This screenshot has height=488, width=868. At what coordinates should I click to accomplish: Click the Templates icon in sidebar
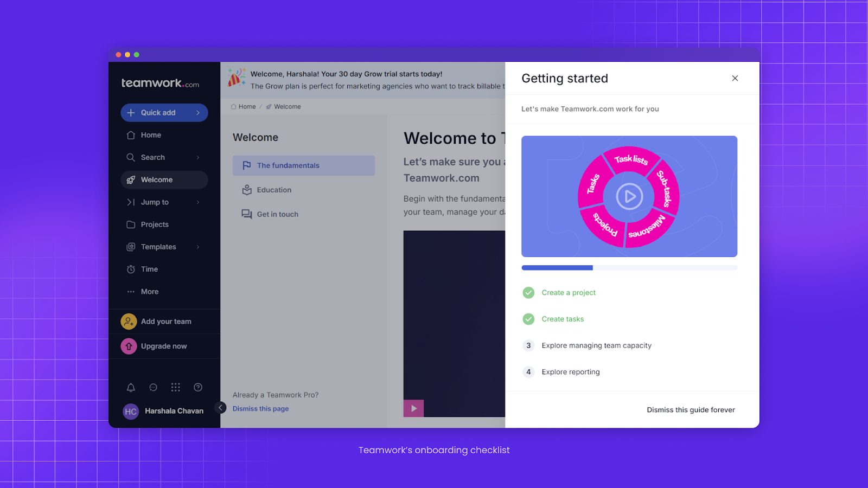coord(131,247)
